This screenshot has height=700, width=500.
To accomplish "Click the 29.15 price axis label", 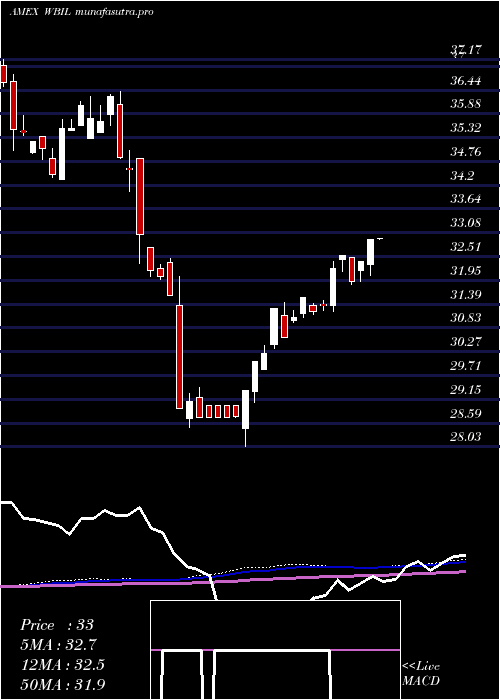I will (x=466, y=390).
